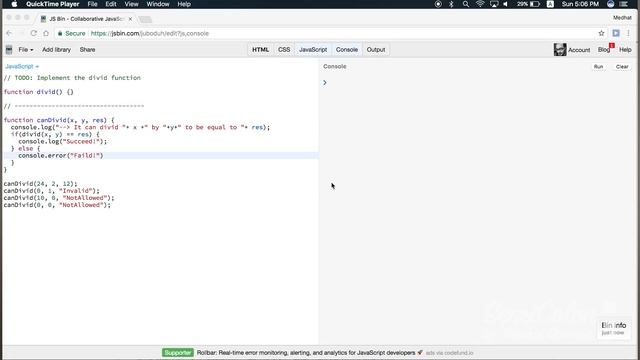Image resolution: width=640 pixels, height=360 pixels.
Task: Toggle the JavaScript panel
Action: [x=313, y=49]
